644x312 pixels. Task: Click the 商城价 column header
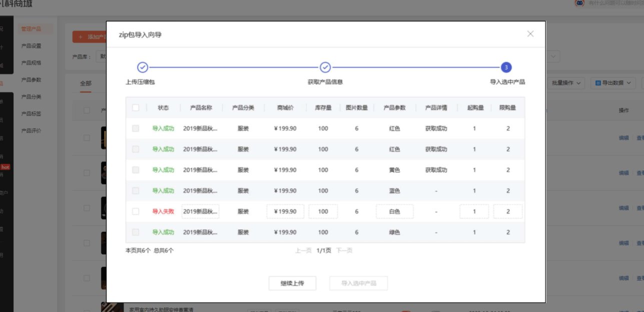tap(285, 107)
